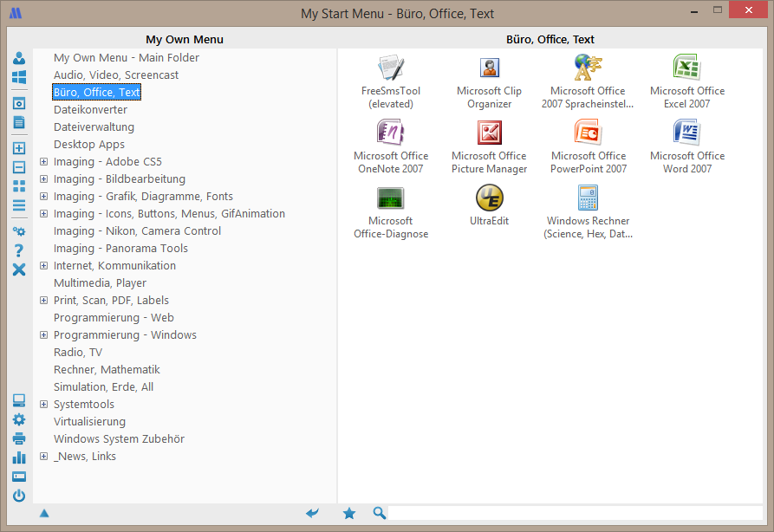
Task: Expand the Imaging - Bildbearbeitung node
Action: click(44, 178)
